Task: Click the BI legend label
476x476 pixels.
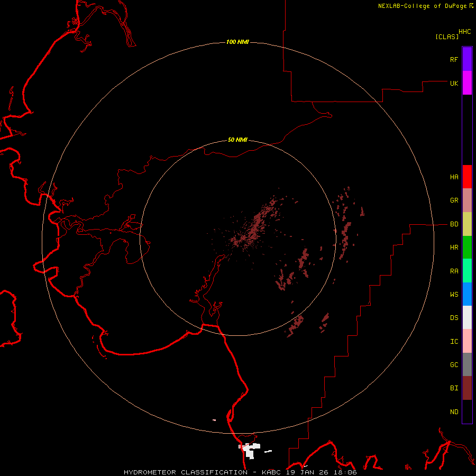Action: [454, 388]
